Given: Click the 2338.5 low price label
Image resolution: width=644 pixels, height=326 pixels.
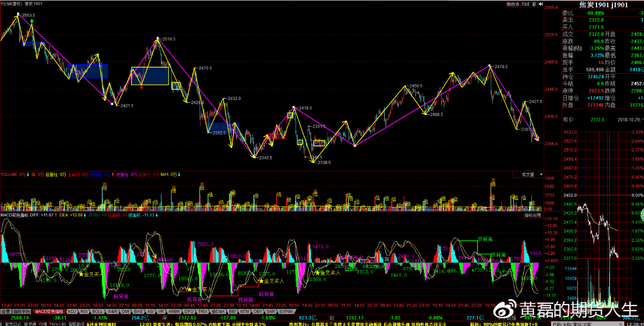Looking at the screenshot, I should tap(323, 162).
